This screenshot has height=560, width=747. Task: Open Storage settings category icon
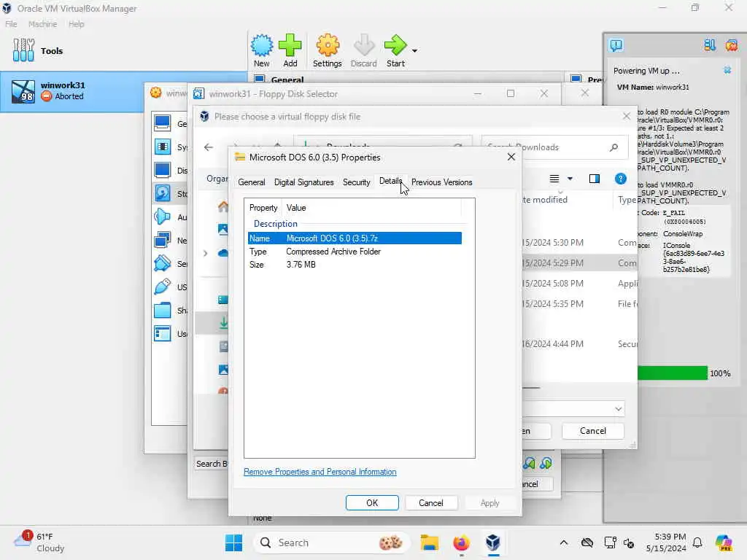[x=163, y=193]
